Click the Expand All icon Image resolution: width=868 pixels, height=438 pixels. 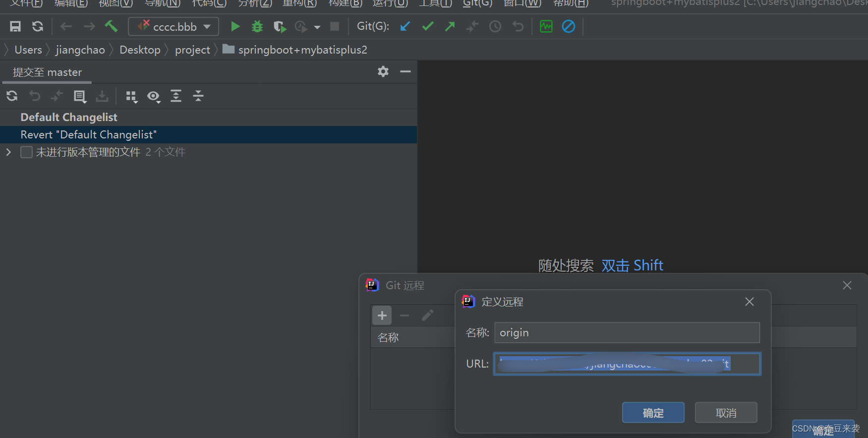176,96
